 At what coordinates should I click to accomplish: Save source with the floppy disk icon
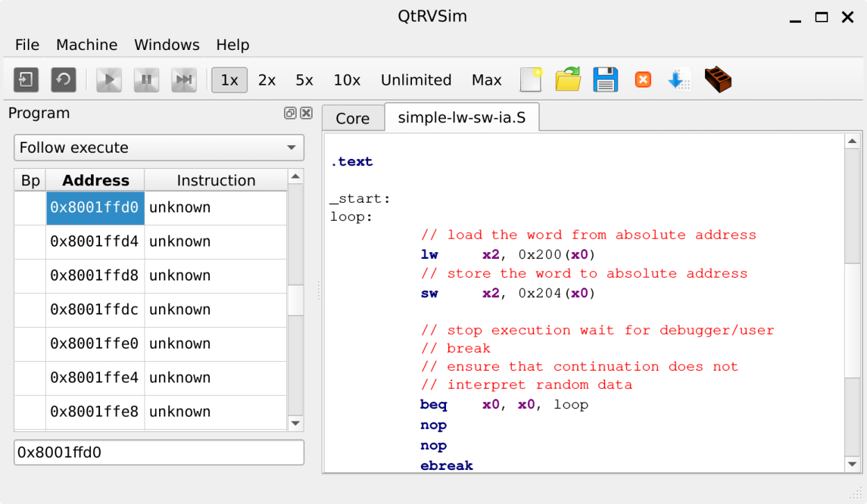pyautogui.click(x=605, y=80)
